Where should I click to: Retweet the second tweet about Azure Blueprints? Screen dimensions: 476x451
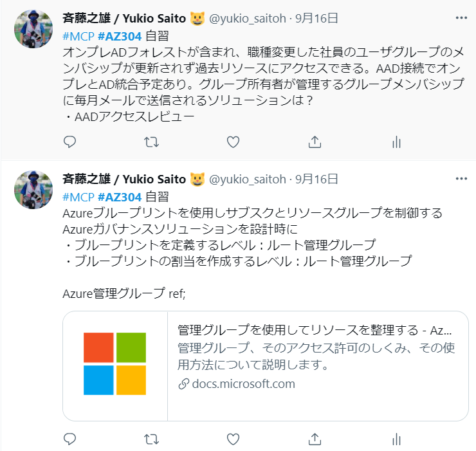tap(151, 439)
